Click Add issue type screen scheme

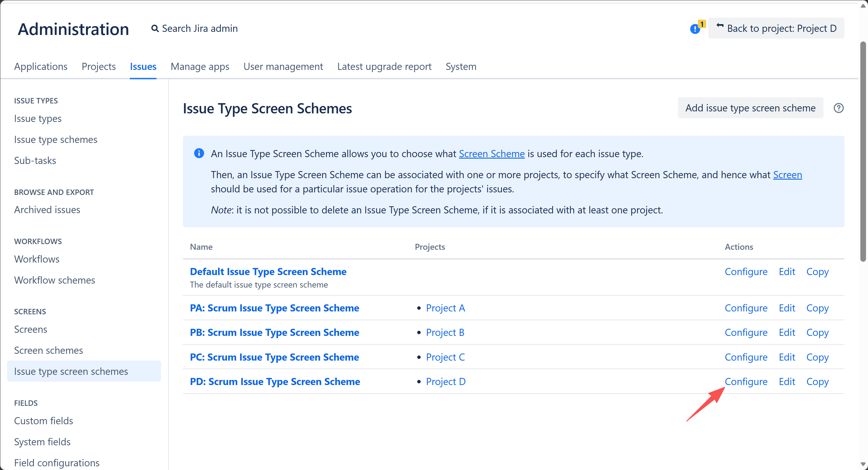(750, 108)
